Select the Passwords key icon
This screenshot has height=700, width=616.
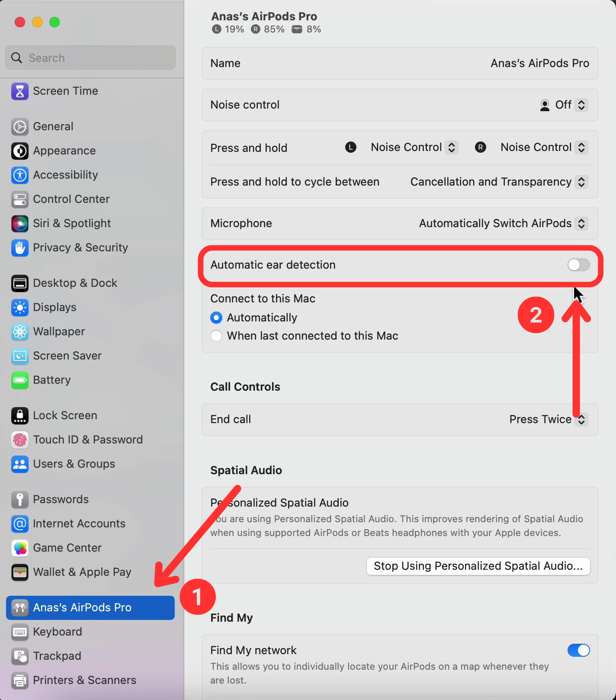(20, 500)
